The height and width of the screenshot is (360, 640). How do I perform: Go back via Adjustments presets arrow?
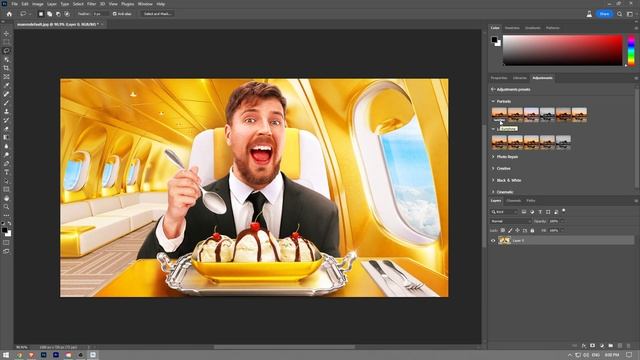(493, 89)
